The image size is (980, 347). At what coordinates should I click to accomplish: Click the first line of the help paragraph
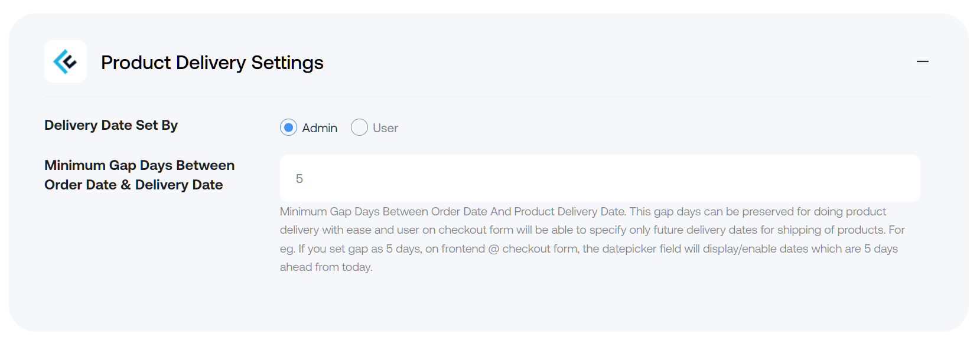[583, 212]
